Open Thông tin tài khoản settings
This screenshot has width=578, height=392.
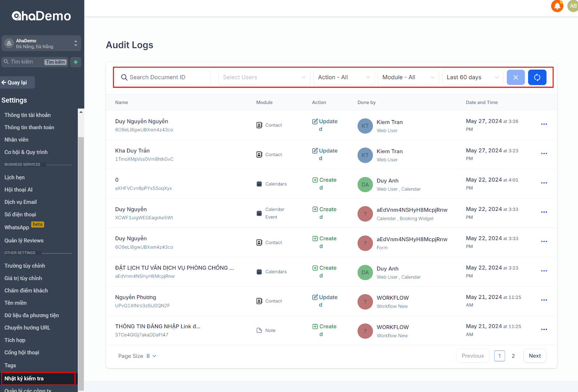(x=27, y=115)
